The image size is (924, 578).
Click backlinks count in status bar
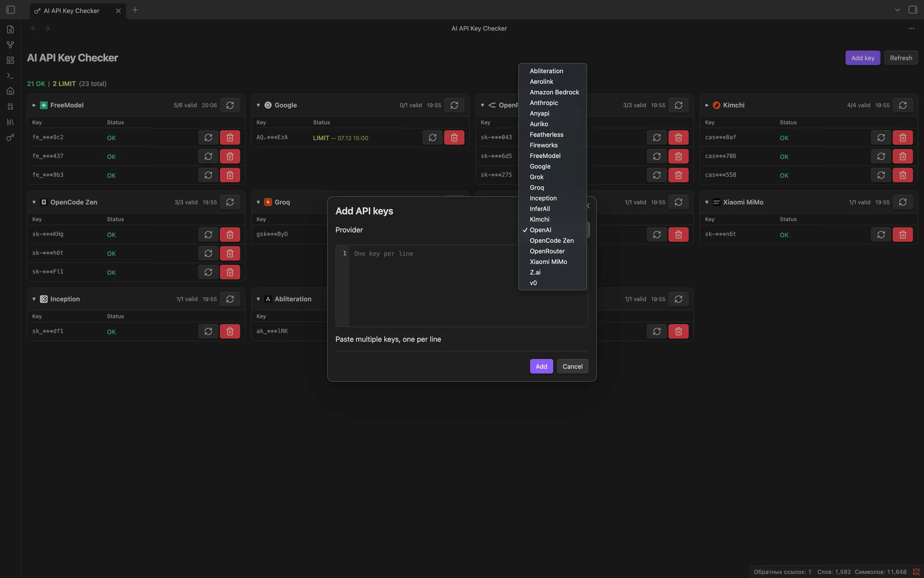pyautogui.click(x=782, y=572)
